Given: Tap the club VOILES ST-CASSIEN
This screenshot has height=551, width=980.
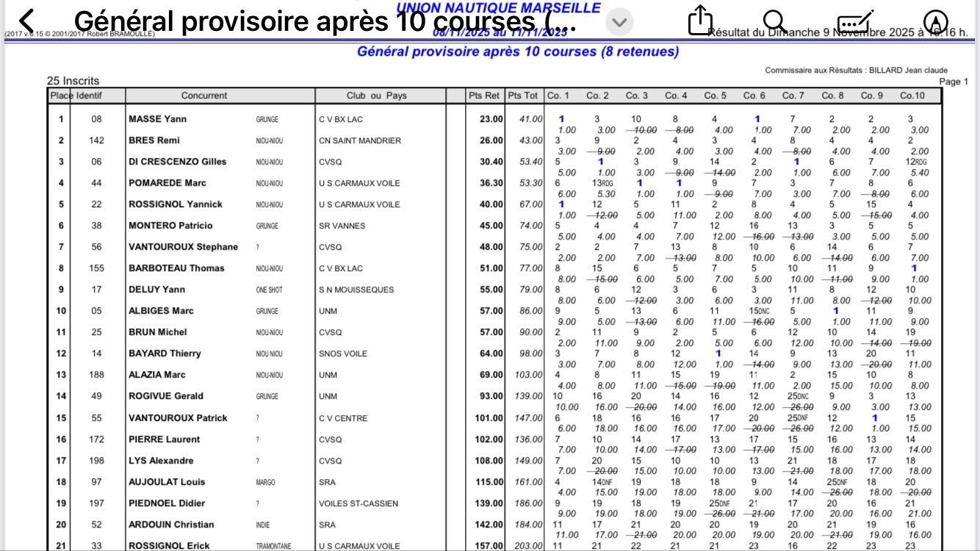Looking at the screenshot, I should (x=358, y=503).
